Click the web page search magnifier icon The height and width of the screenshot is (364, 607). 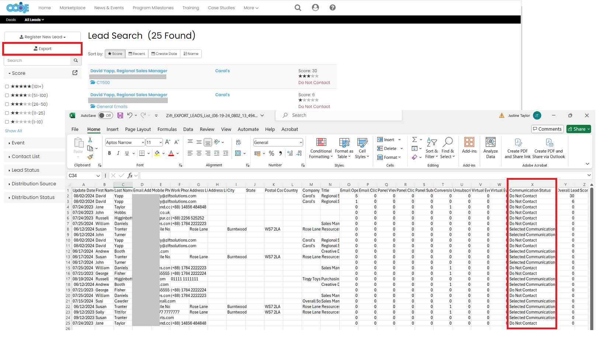(x=298, y=8)
